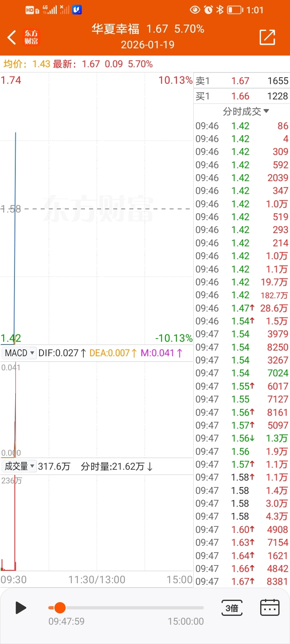Select the 1.56↓ trade with 1.3万
The image size is (290, 644).
point(242,438)
